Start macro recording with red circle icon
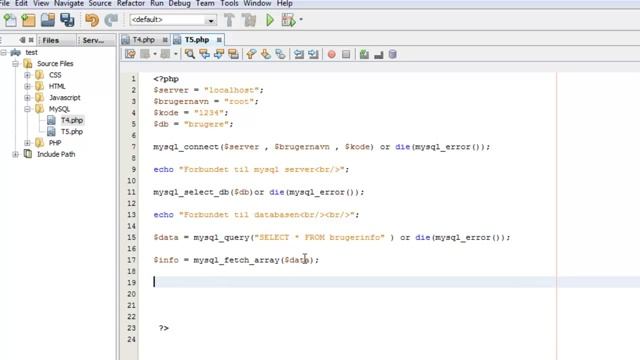 point(331,54)
